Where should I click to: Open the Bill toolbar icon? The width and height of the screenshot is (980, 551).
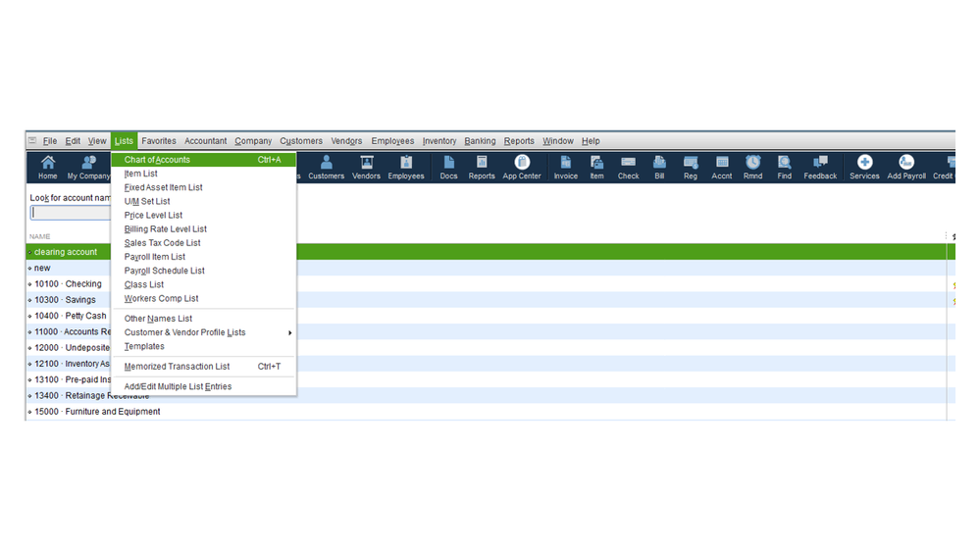(x=659, y=168)
